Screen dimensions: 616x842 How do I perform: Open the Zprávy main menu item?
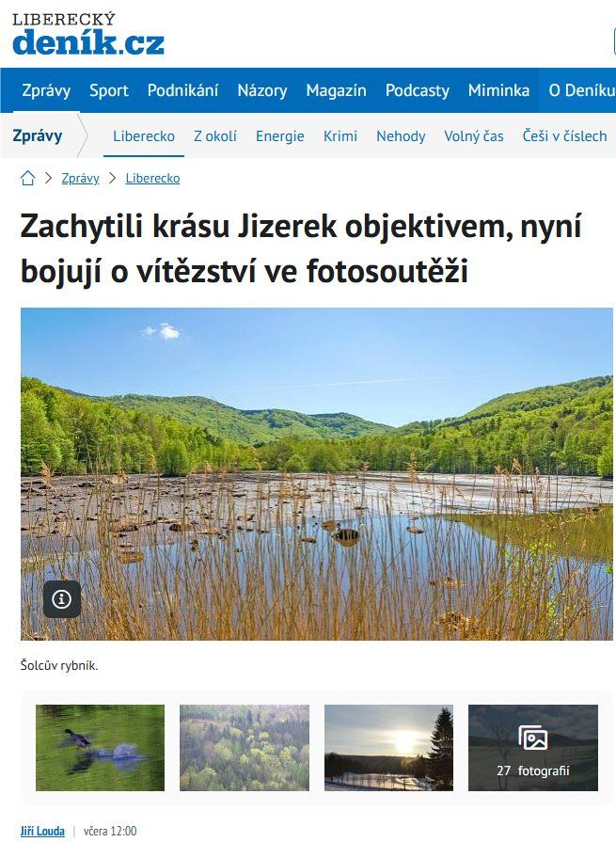tap(46, 90)
